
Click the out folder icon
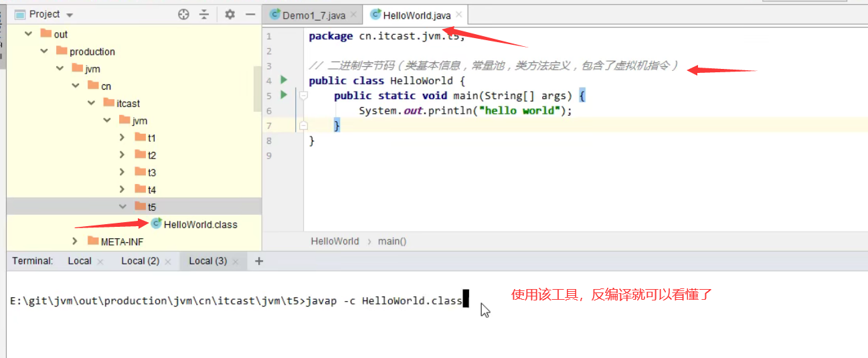pyautogui.click(x=46, y=33)
